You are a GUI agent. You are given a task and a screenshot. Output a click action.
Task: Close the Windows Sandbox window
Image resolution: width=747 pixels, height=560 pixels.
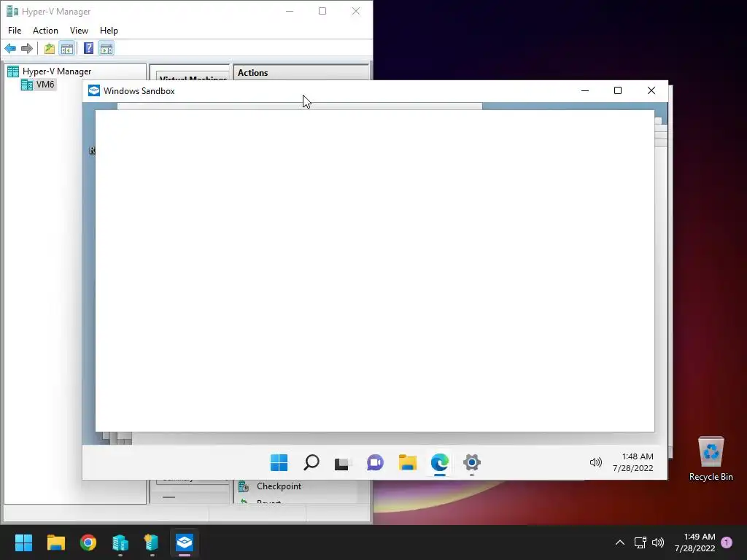coord(651,90)
